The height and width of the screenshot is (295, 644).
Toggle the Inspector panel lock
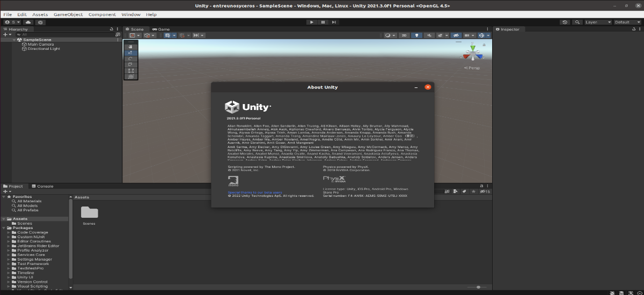(633, 29)
